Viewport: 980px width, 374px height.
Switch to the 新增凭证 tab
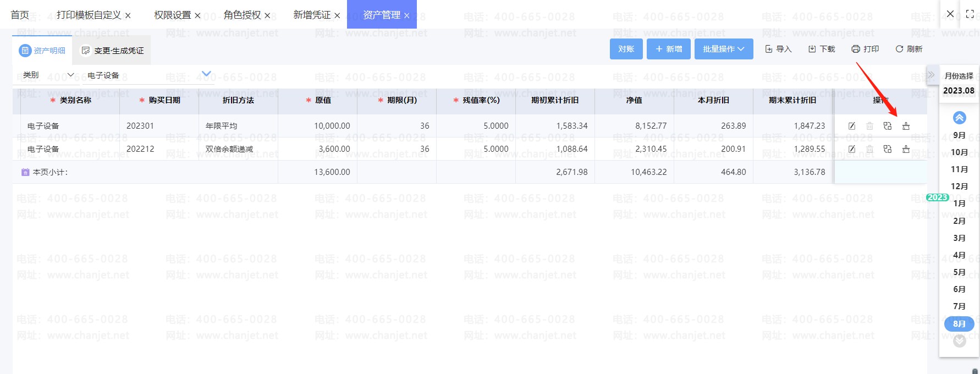(x=312, y=15)
